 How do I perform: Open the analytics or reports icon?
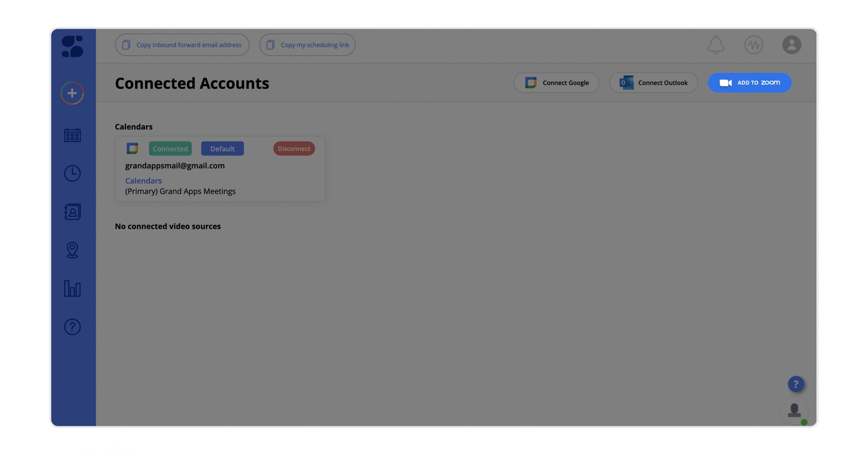72,288
